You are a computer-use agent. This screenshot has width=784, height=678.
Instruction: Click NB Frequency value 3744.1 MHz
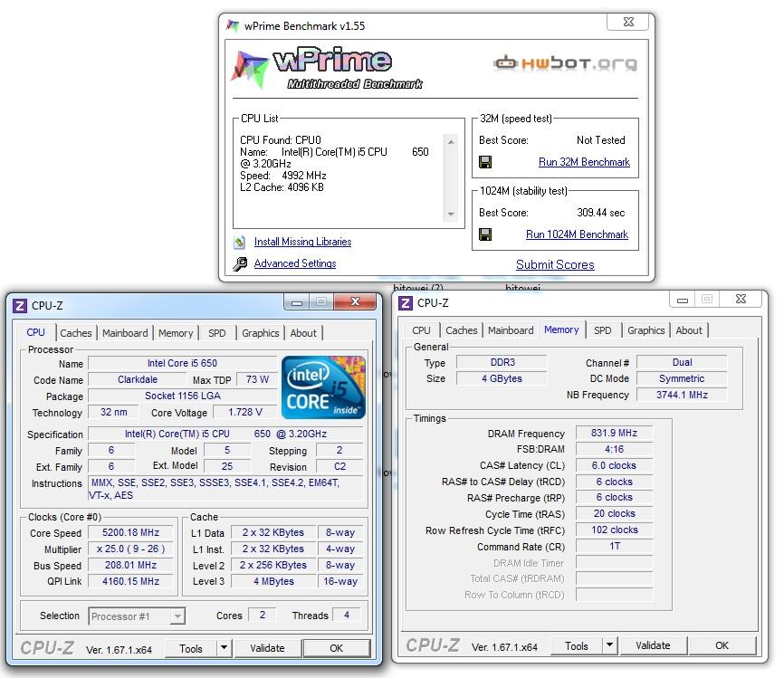point(682,395)
